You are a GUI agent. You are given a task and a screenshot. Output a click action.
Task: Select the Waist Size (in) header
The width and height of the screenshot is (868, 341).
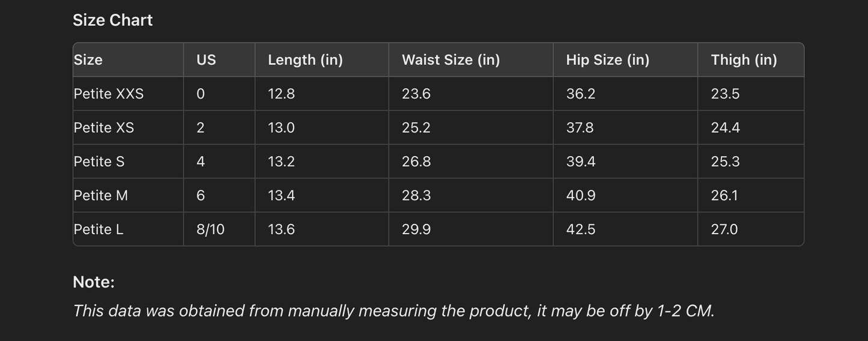451,60
